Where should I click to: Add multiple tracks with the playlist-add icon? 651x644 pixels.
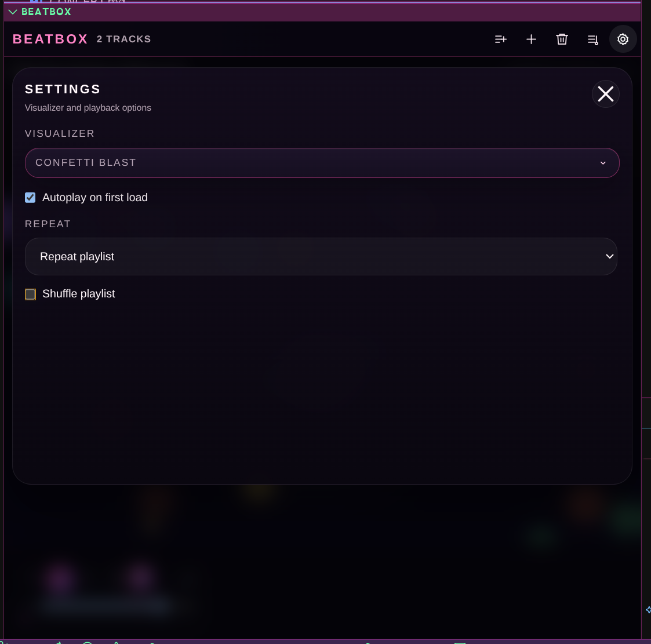500,39
